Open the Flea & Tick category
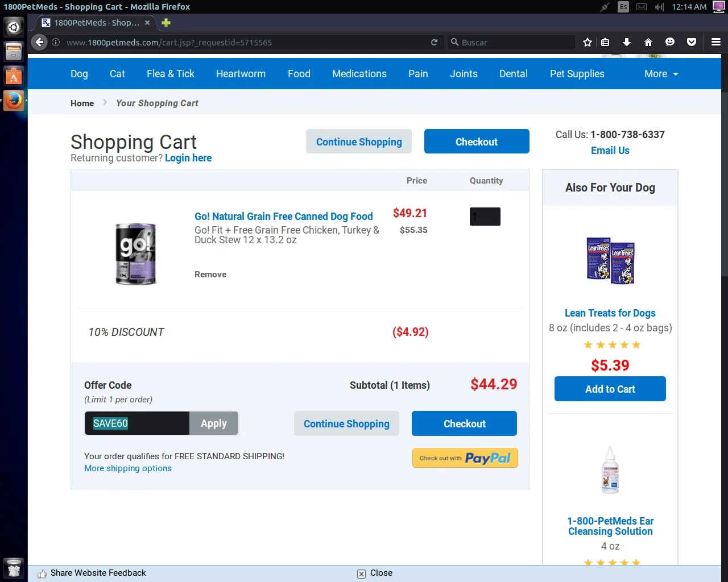The height and width of the screenshot is (582, 728). coord(170,74)
